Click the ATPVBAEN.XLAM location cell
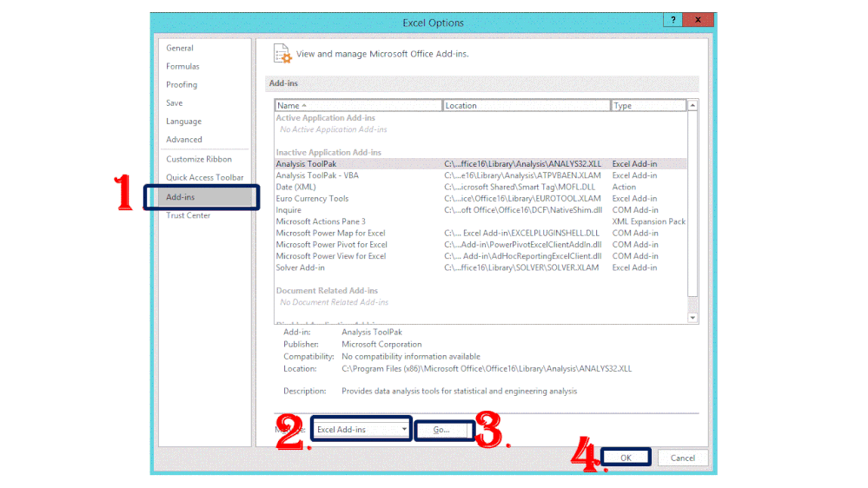868x488 pixels. [x=522, y=175]
